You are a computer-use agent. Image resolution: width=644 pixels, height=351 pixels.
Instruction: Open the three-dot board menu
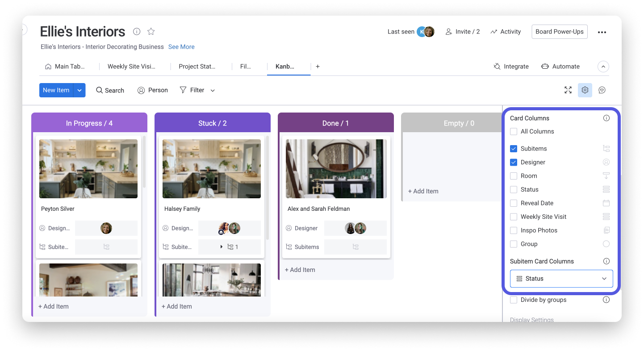(x=602, y=31)
